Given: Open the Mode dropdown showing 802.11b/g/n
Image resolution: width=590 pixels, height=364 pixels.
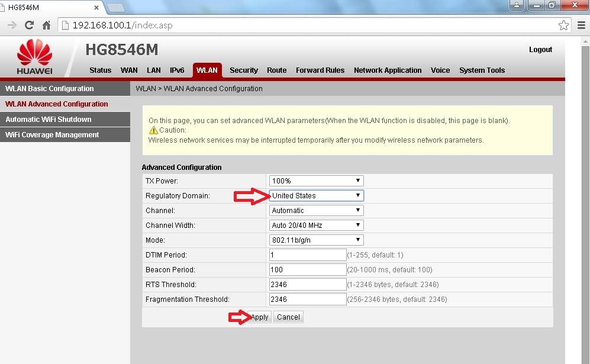Looking at the screenshot, I should pos(316,240).
